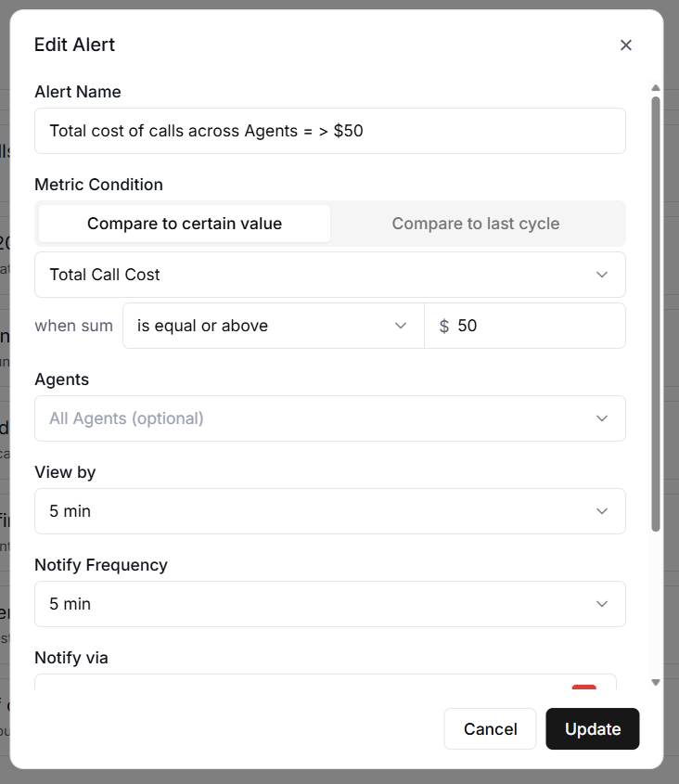Click the Notify Frequency chevron arrow
Image resolution: width=679 pixels, height=784 pixels.
click(x=602, y=604)
